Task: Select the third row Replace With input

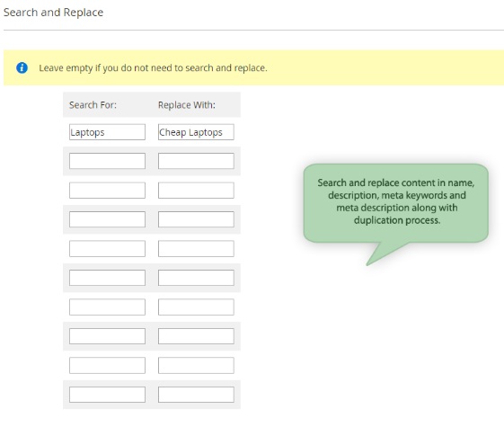Action: click(196, 190)
